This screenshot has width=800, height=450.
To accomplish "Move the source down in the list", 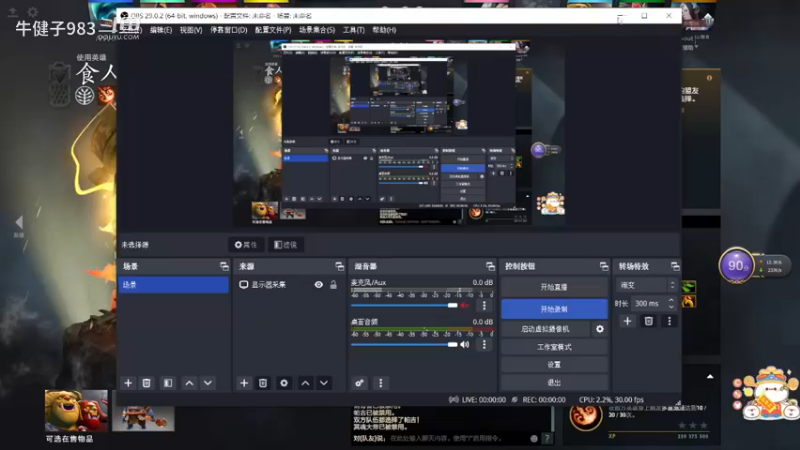I will coord(324,383).
